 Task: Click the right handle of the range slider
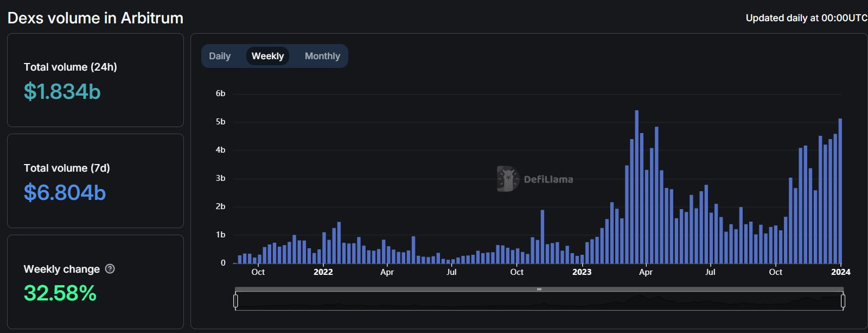point(843,300)
